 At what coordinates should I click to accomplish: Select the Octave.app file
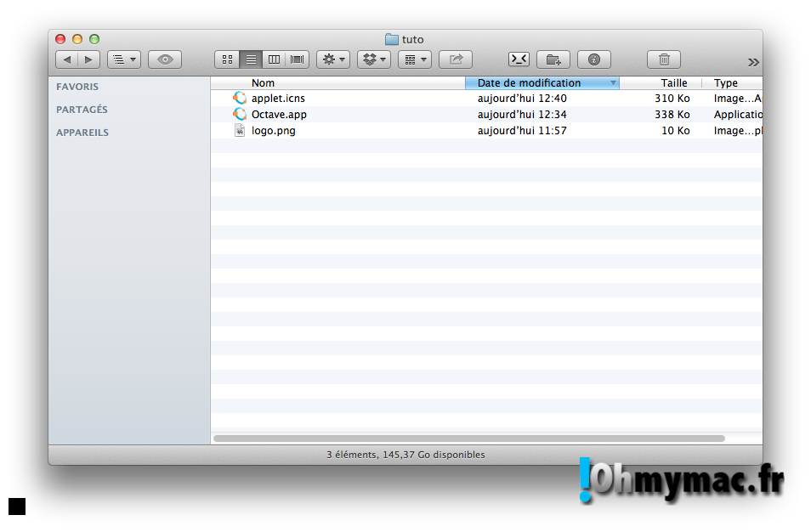(x=279, y=115)
